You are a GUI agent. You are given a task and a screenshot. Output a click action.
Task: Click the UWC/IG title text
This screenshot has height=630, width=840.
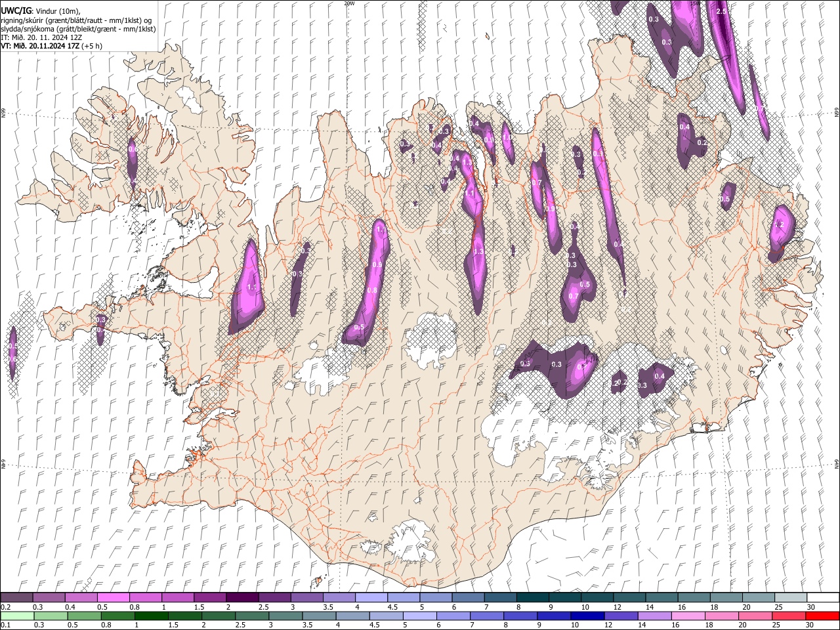[16, 11]
